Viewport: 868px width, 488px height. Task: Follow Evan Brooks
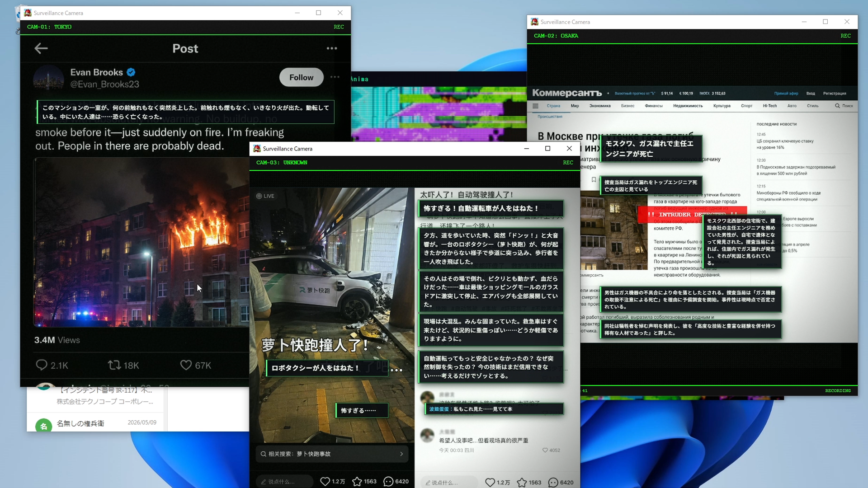[301, 77]
